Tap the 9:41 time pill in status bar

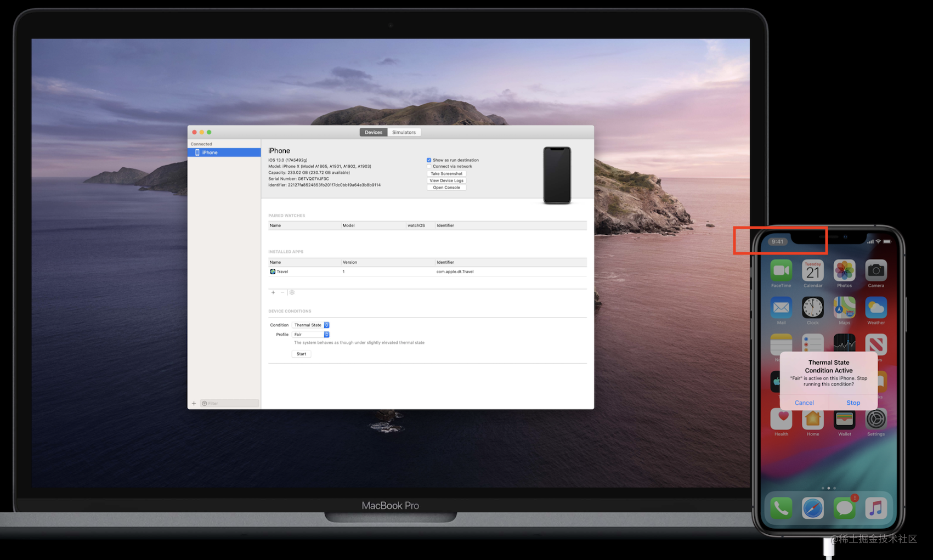[777, 241]
